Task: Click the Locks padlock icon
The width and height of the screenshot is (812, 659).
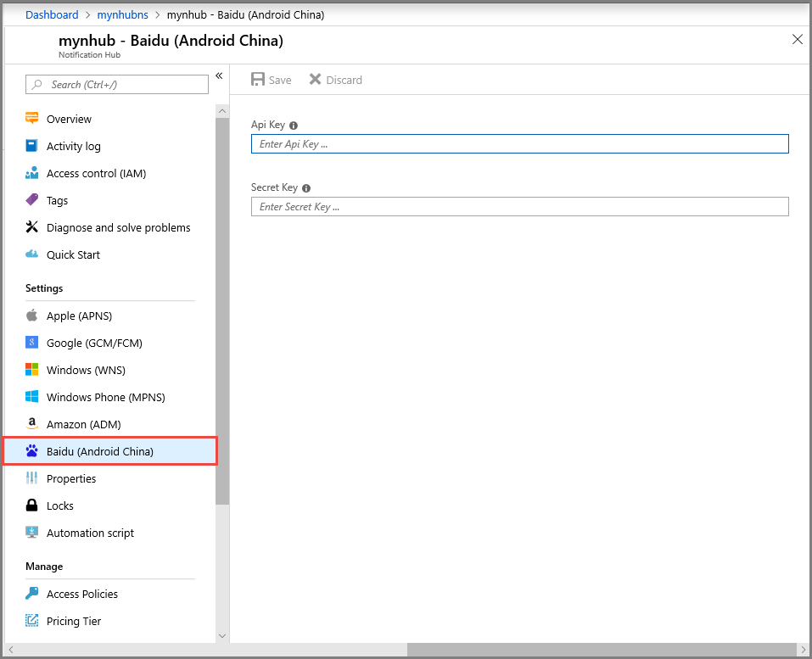Action: [x=32, y=505]
